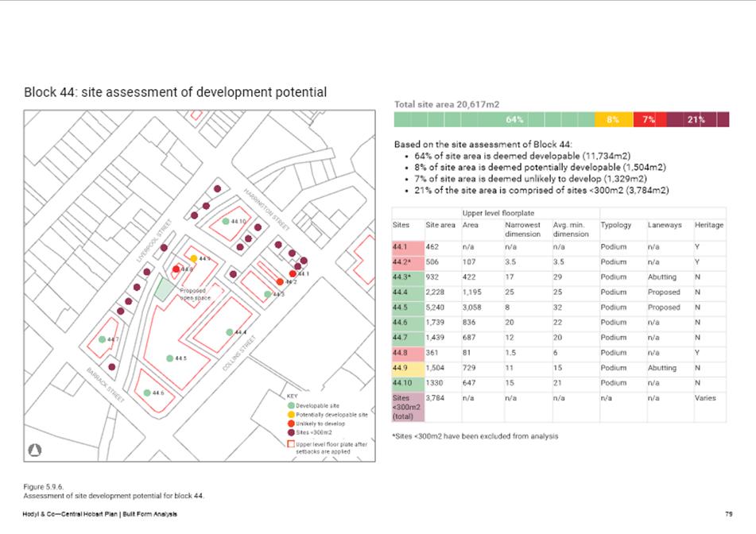The width and height of the screenshot is (756, 534).
Task: Click the Block 44 page heading
Action: [x=175, y=92]
